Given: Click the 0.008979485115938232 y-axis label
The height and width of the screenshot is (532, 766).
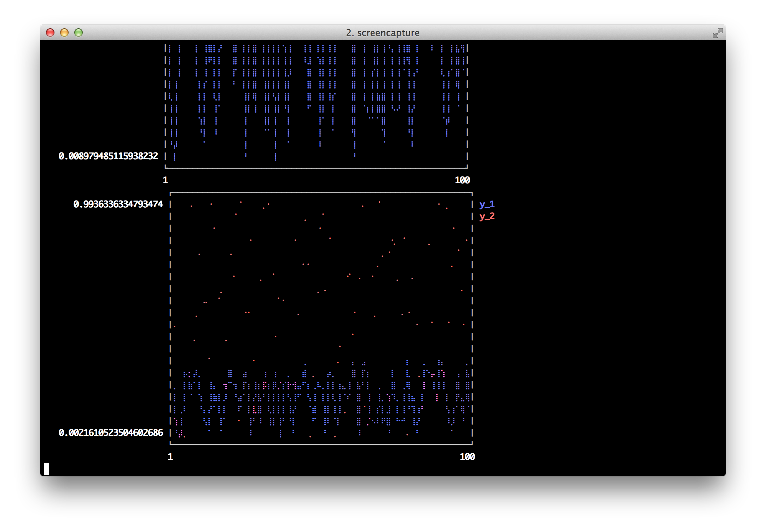Looking at the screenshot, I should (x=108, y=156).
